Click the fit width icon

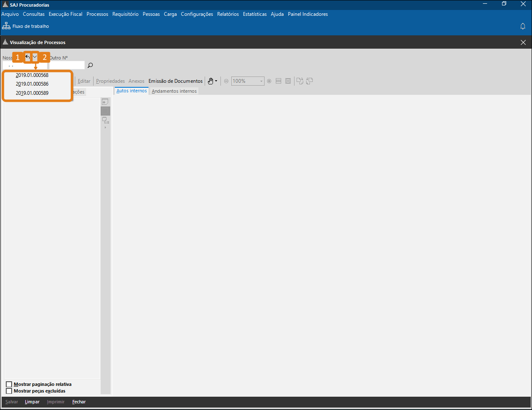(x=279, y=81)
